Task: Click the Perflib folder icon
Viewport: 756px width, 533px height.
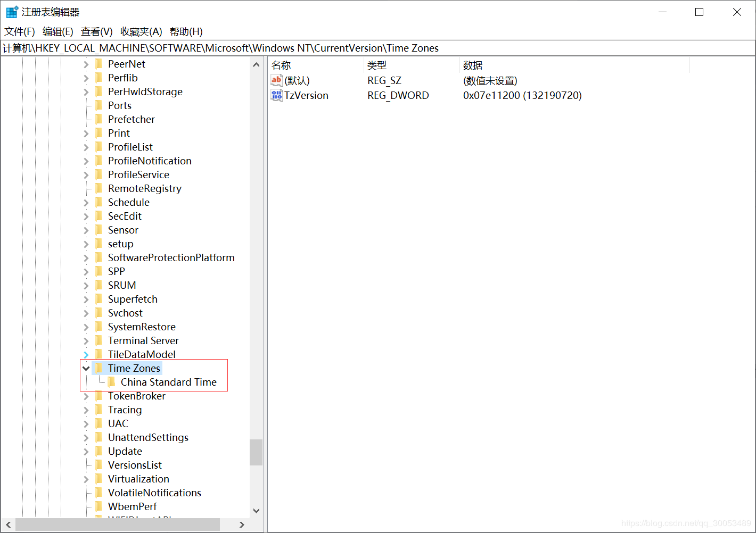Action: (x=98, y=78)
